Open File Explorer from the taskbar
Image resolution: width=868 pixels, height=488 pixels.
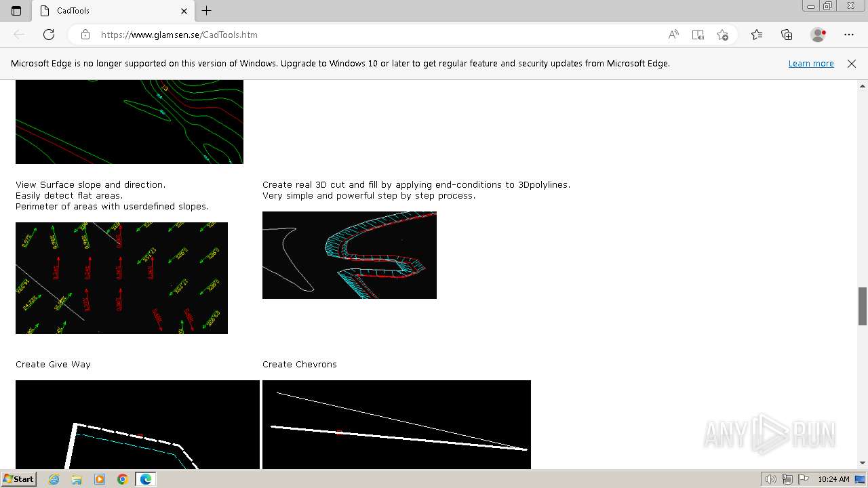77,479
